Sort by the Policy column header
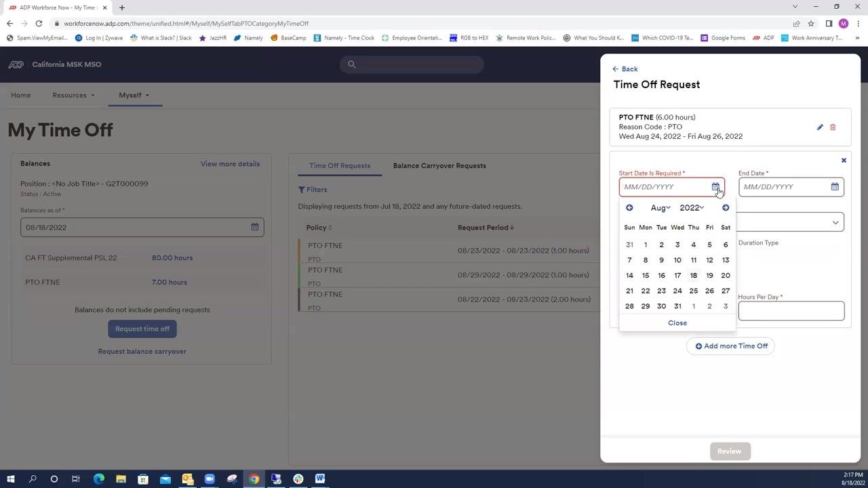This screenshot has height=488, width=868. 319,228
